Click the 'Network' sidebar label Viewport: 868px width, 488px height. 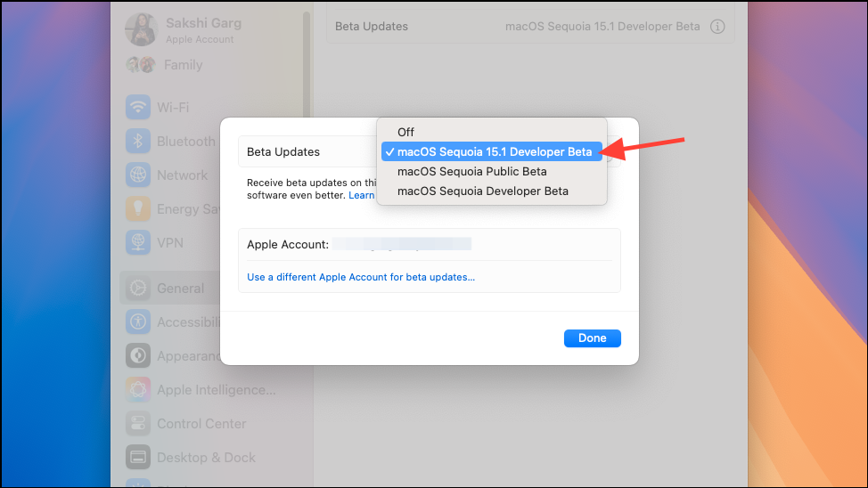(x=182, y=175)
